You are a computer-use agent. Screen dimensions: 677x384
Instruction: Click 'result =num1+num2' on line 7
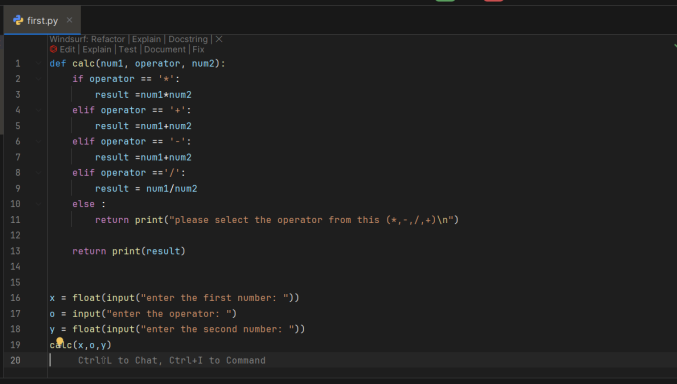[143, 157]
